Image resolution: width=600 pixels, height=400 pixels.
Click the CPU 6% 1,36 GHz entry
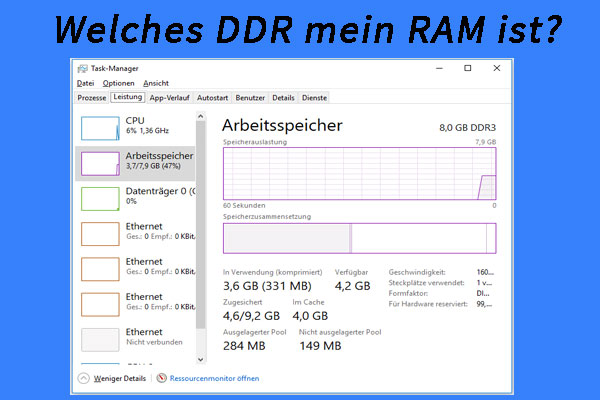click(x=135, y=128)
